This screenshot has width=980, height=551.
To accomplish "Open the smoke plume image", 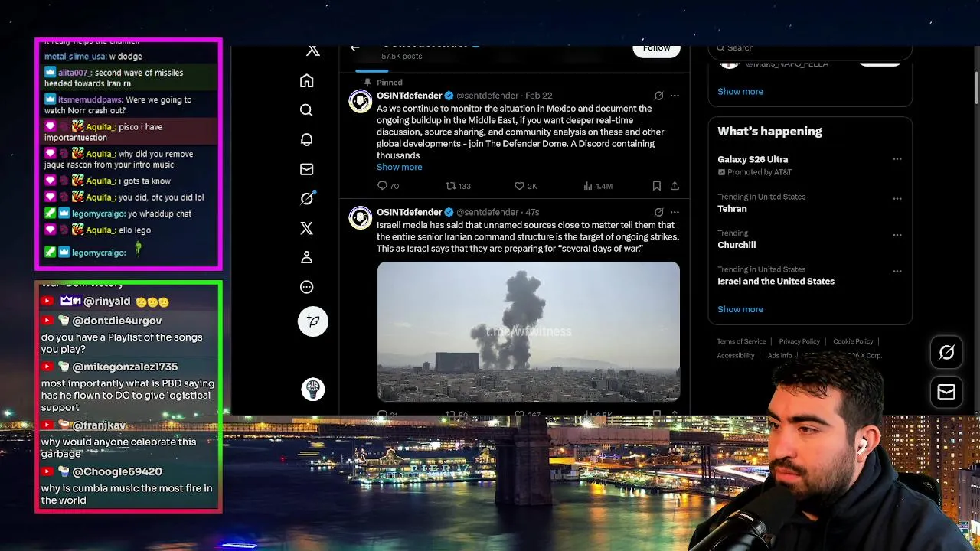I will click(x=528, y=331).
